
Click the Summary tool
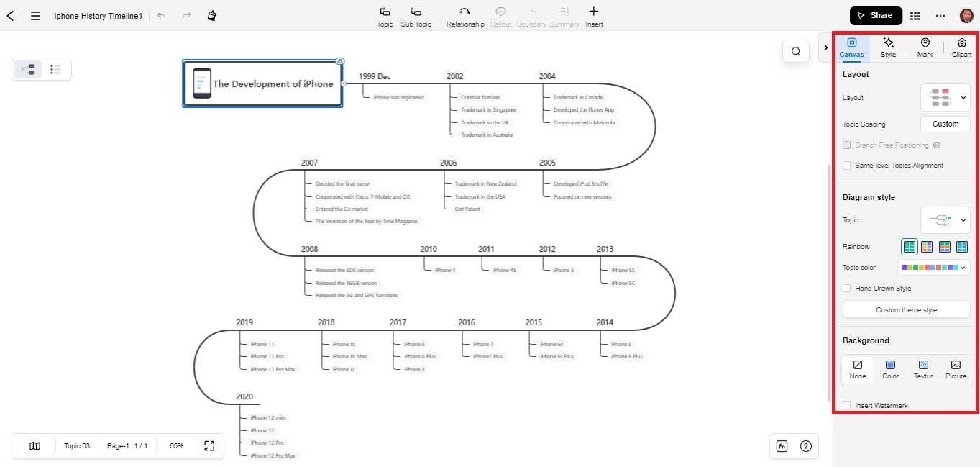pyautogui.click(x=564, y=17)
